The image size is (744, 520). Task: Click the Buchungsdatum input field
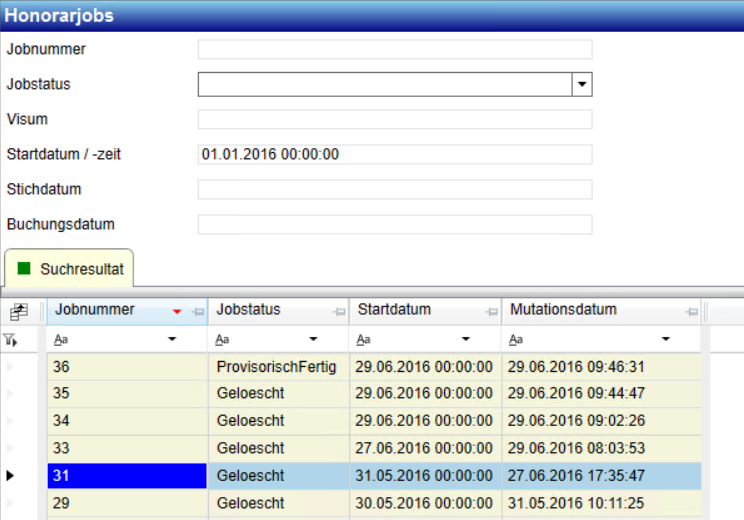point(395,225)
